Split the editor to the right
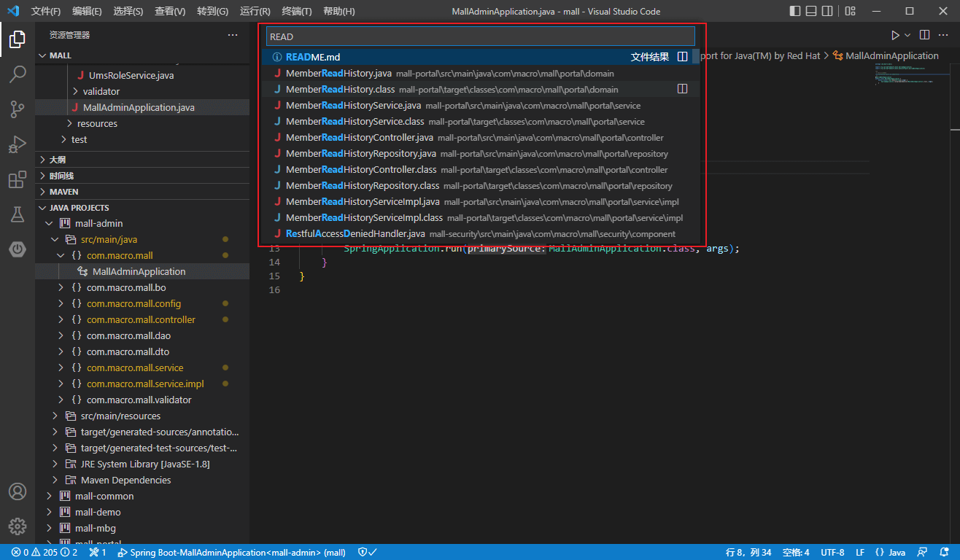This screenshot has width=960, height=560. (x=924, y=35)
